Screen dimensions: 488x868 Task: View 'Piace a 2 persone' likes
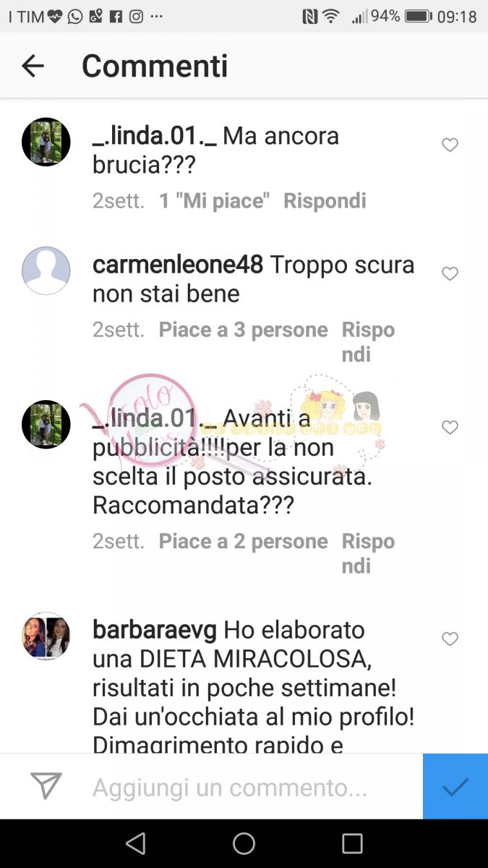(x=243, y=541)
